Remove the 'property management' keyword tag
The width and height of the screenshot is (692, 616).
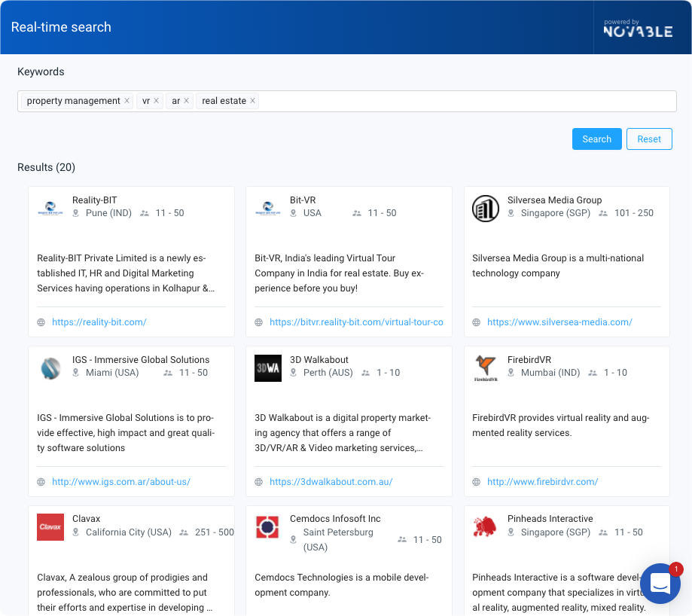pos(127,101)
